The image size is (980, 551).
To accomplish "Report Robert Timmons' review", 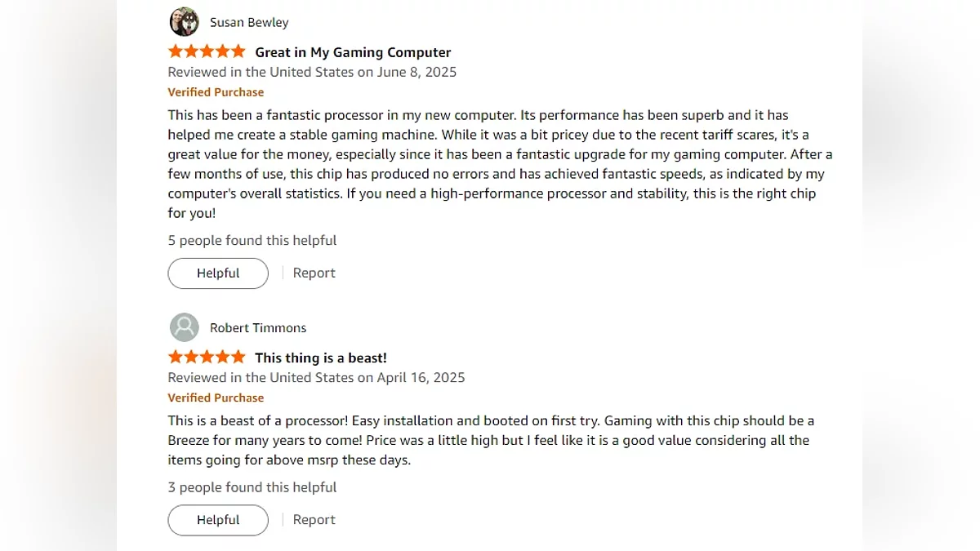I will click(314, 519).
